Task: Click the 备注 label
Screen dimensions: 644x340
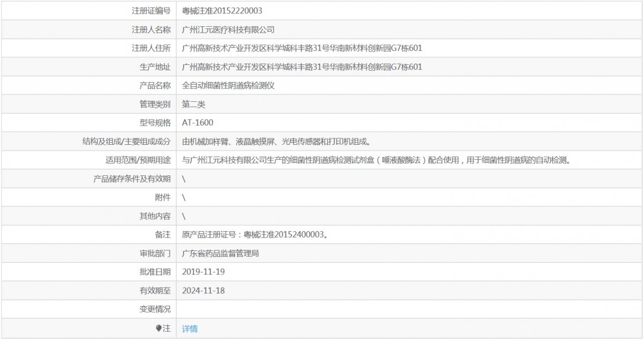Action: tap(163, 235)
